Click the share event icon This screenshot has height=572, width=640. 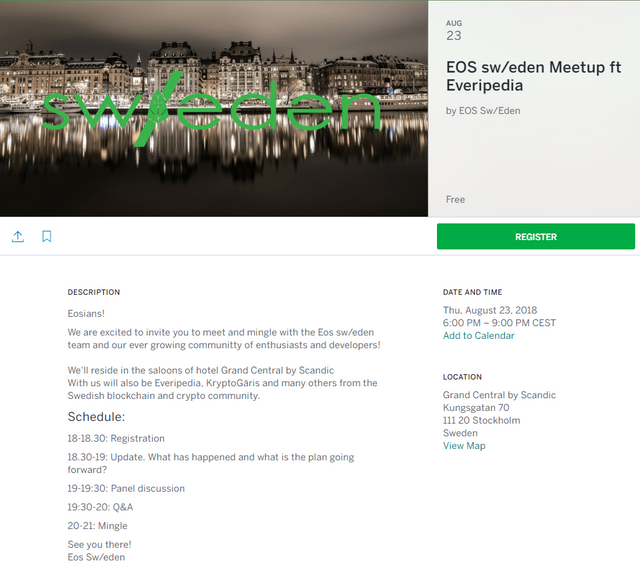[18, 237]
